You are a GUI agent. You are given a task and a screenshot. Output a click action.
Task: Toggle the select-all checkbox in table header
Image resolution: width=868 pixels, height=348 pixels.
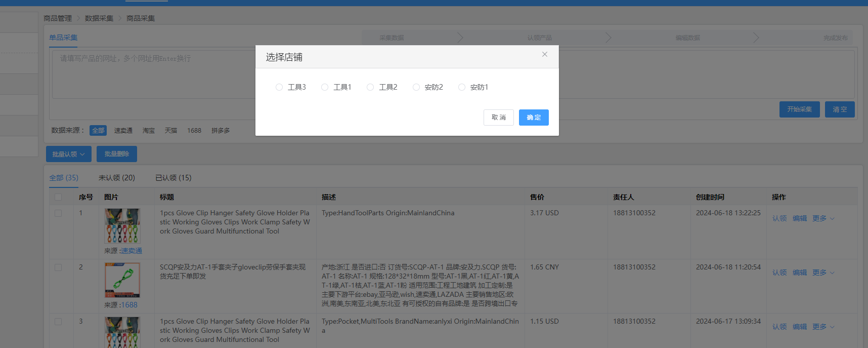coord(58,197)
